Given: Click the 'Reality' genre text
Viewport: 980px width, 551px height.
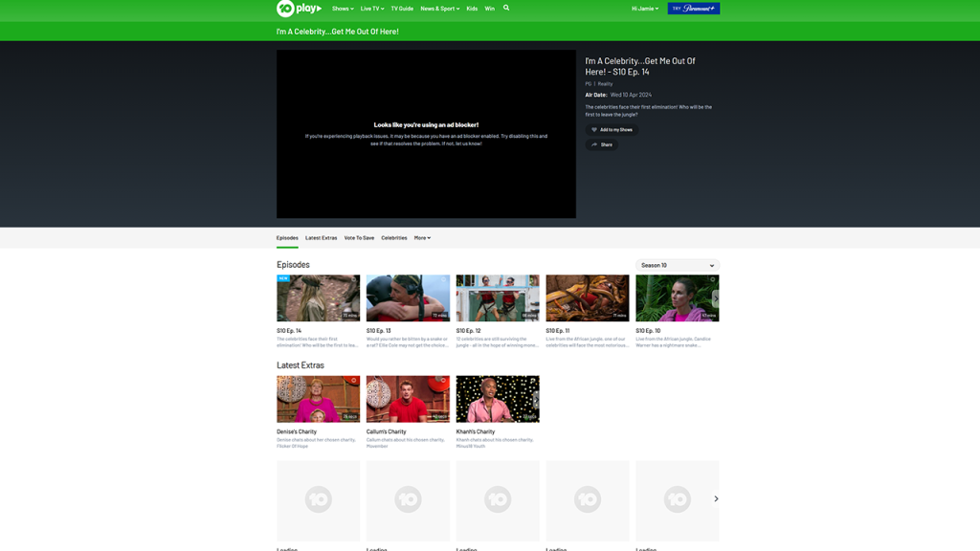Looking at the screenshot, I should [605, 84].
